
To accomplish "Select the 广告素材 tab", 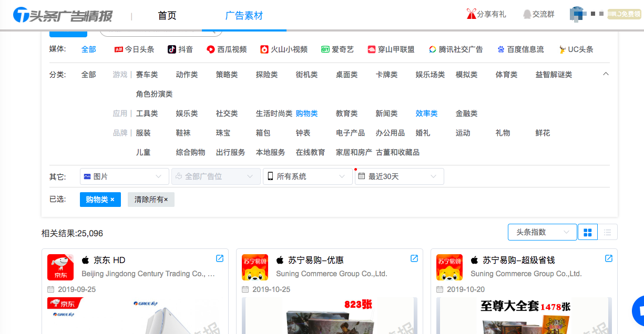I will coord(244,16).
